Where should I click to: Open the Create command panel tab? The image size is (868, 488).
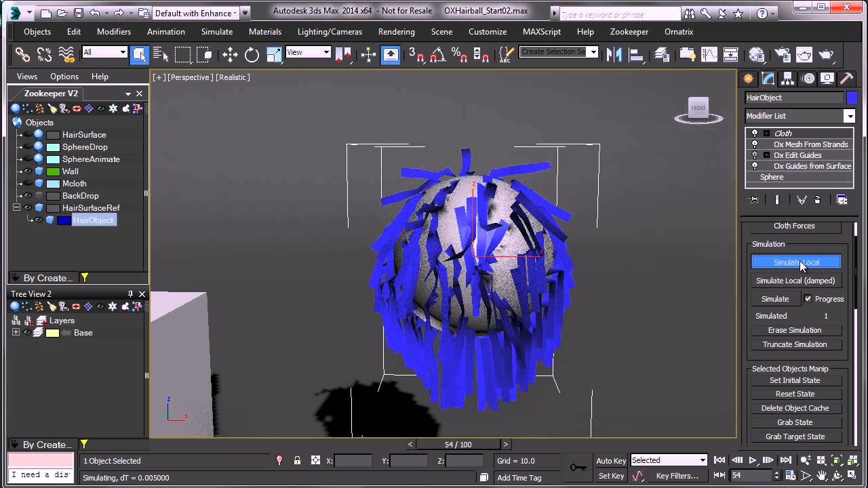click(x=749, y=78)
